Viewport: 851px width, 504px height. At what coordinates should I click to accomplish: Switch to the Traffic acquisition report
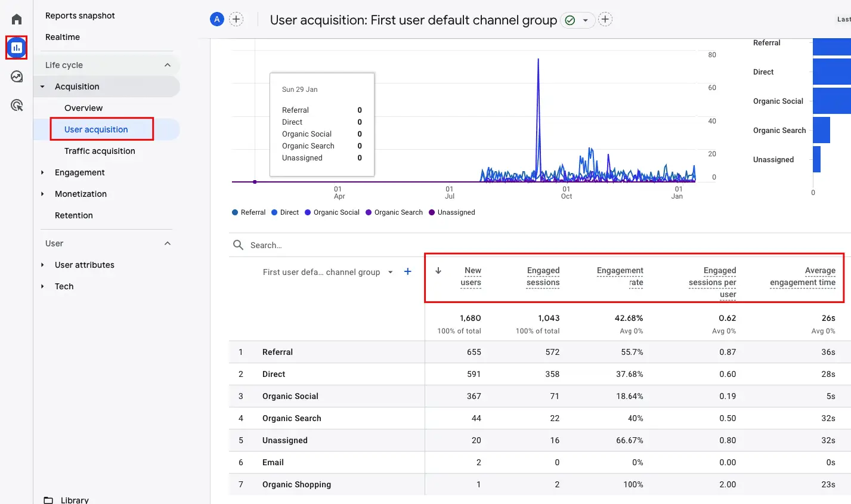[99, 151]
